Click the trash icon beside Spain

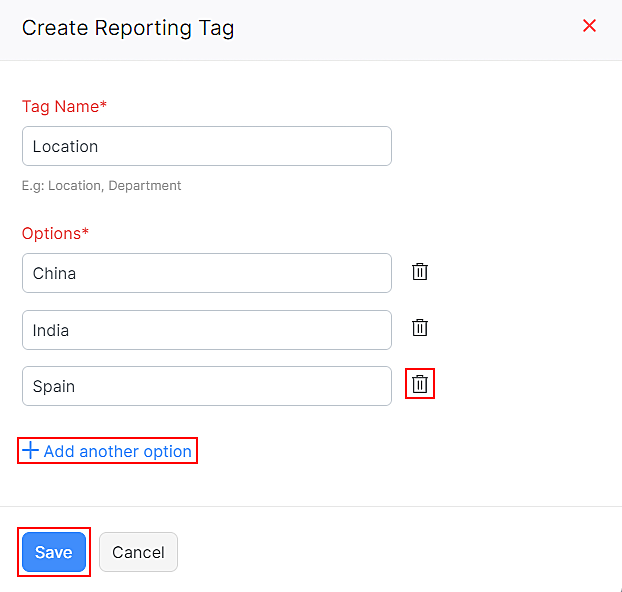(x=420, y=384)
